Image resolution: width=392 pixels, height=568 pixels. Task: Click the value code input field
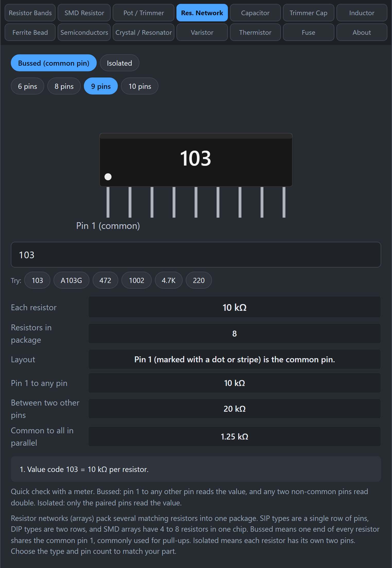196,255
